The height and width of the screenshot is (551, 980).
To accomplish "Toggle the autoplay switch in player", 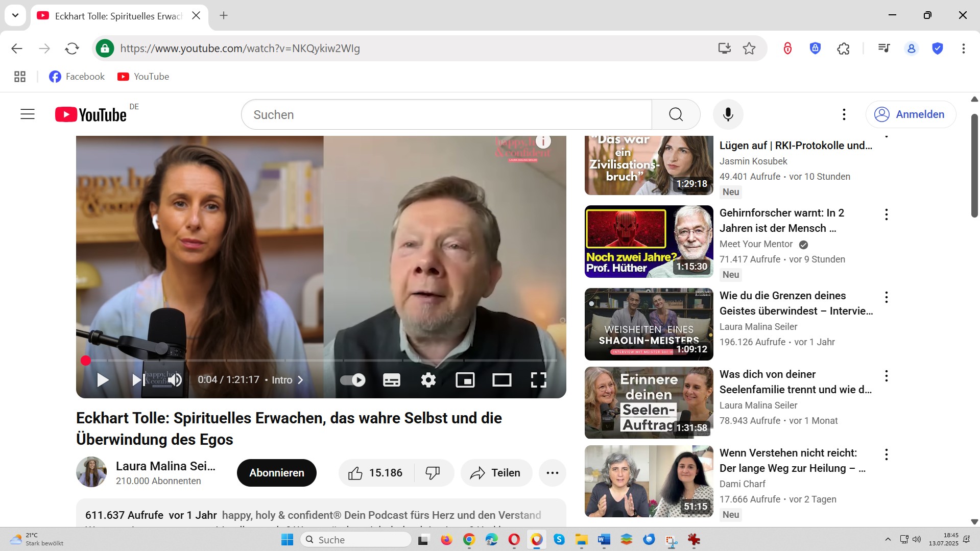I will 353,380.
